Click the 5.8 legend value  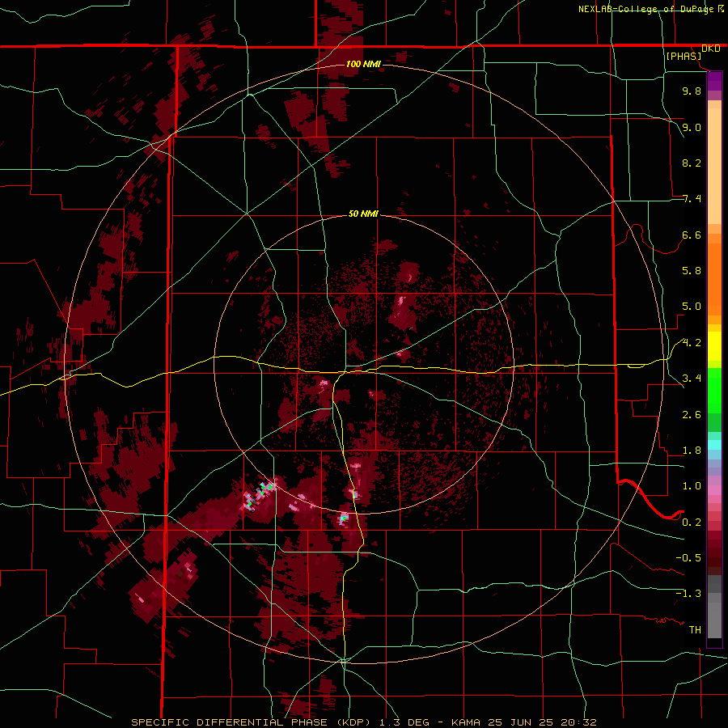(x=692, y=271)
